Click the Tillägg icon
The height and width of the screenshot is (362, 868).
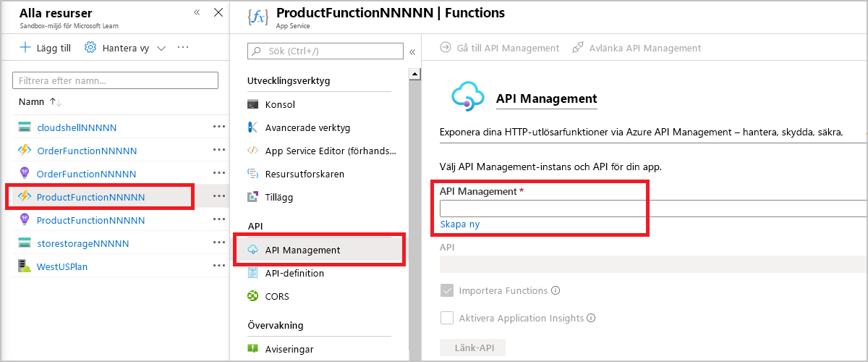click(252, 197)
